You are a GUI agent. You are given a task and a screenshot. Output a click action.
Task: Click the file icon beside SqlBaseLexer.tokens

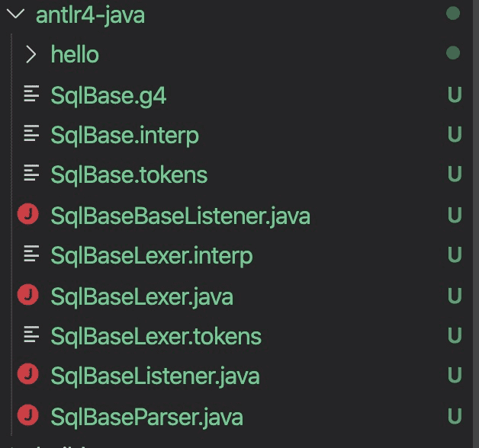pos(31,334)
